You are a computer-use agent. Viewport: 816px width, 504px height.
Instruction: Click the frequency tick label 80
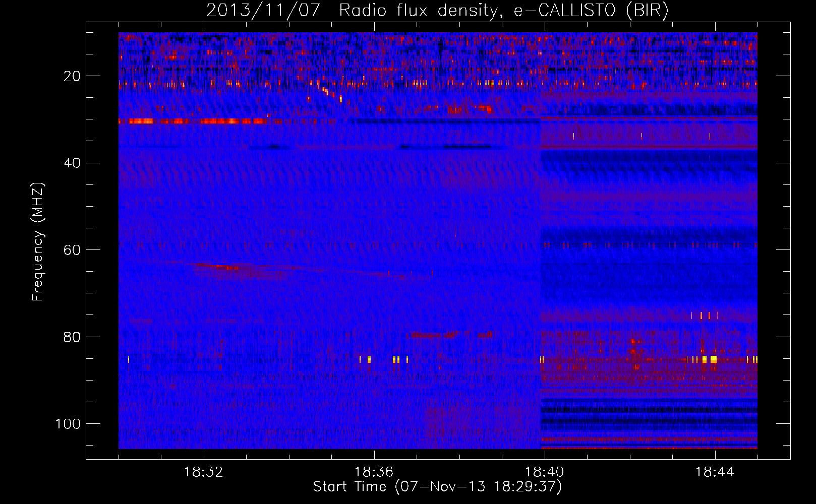[73, 337]
